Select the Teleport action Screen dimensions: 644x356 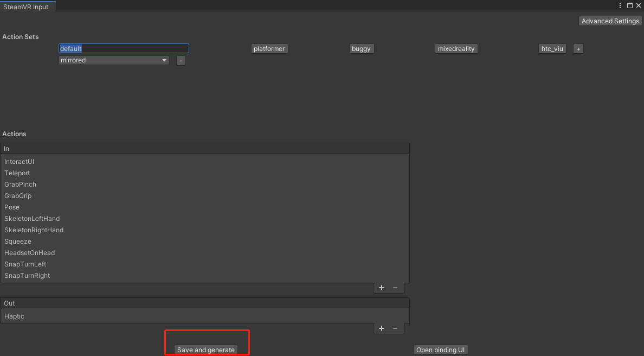[x=205, y=173]
